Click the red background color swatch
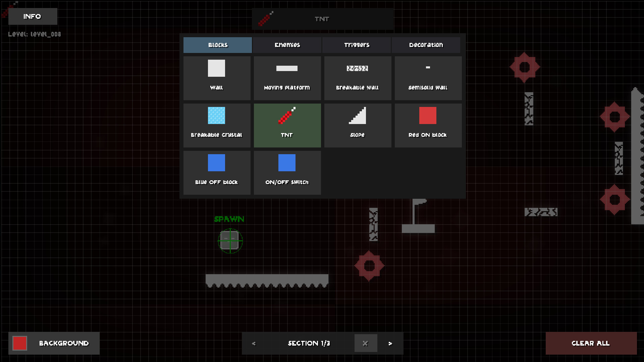 [20, 343]
